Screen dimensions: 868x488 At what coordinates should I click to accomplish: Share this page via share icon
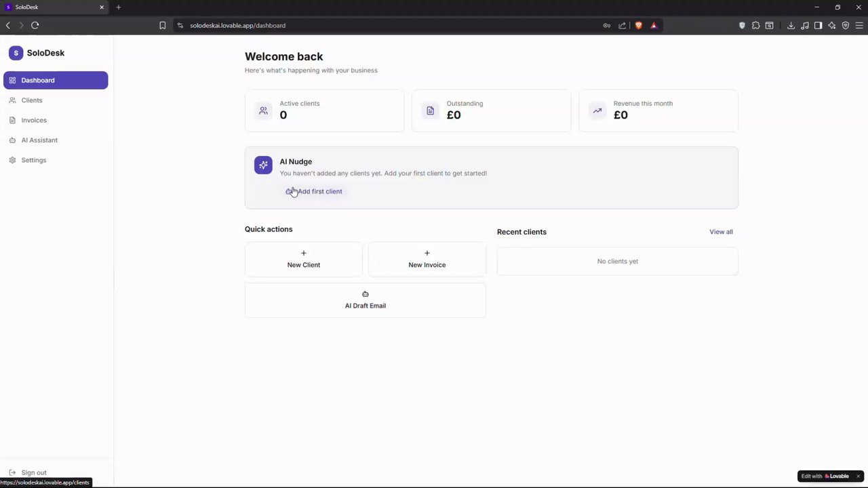click(x=623, y=25)
